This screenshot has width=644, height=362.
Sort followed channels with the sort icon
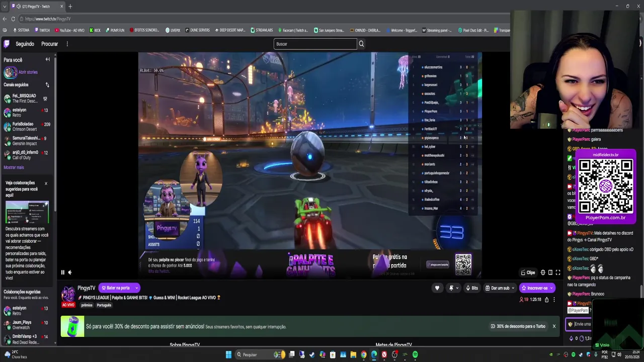click(47, 84)
